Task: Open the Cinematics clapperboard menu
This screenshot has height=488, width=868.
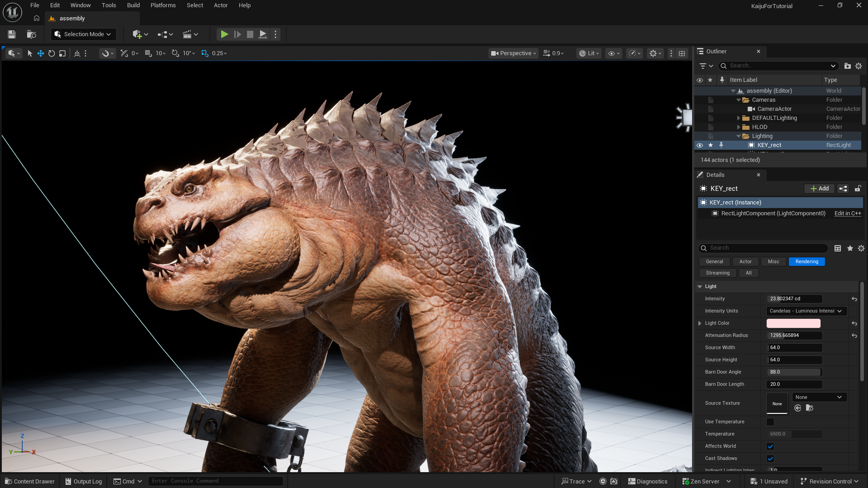Action: tap(190, 34)
